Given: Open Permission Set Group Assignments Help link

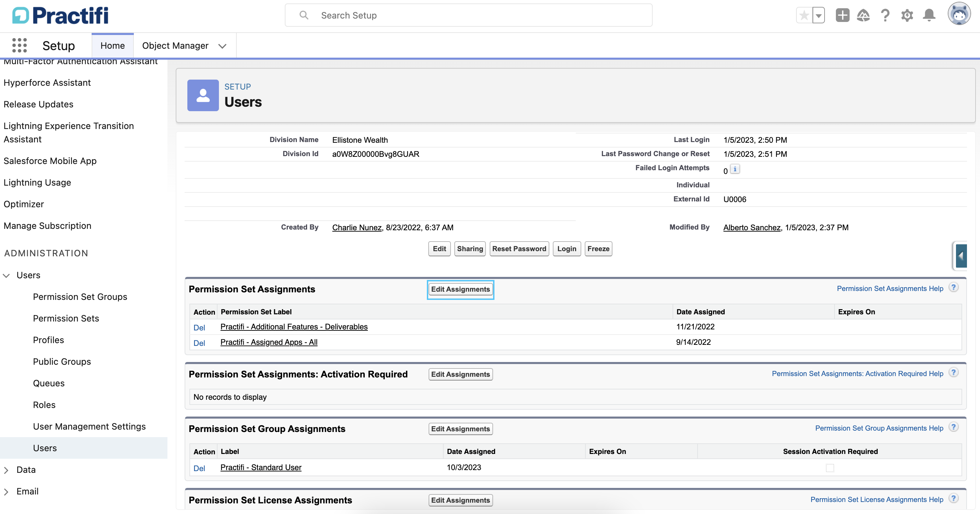Looking at the screenshot, I should tap(879, 429).
